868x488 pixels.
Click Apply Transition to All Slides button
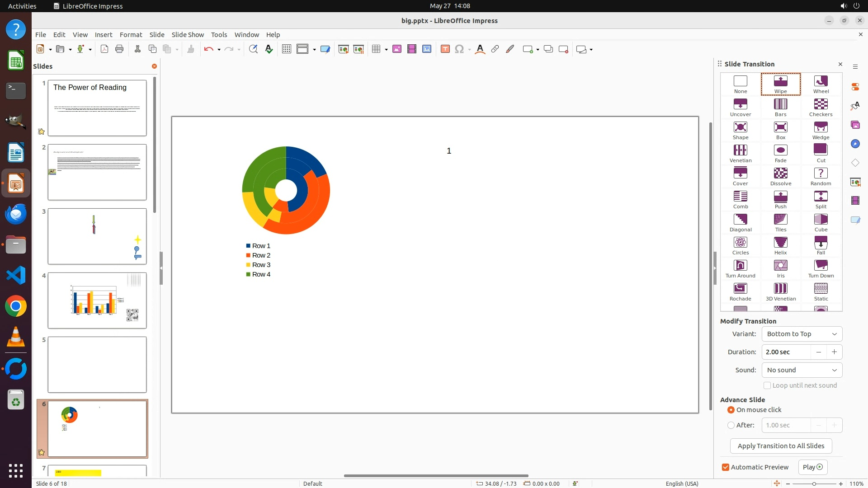tap(781, 446)
